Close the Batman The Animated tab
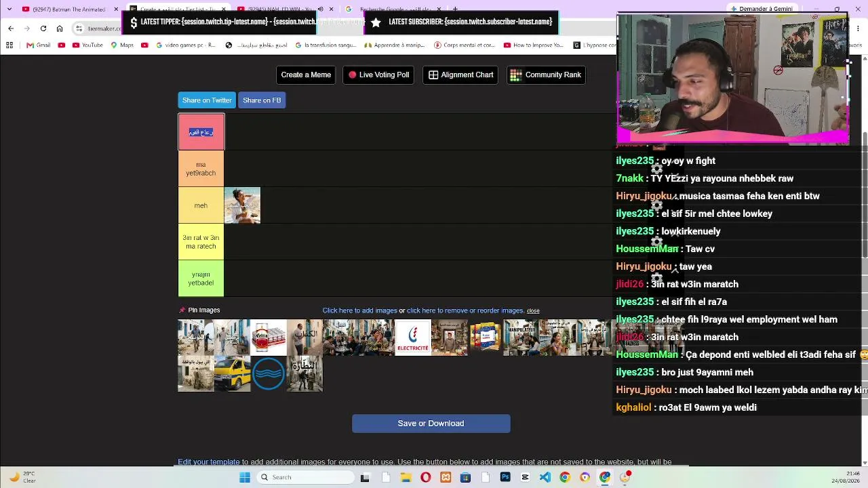Viewport: 868px width, 488px height. click(116, 9)
